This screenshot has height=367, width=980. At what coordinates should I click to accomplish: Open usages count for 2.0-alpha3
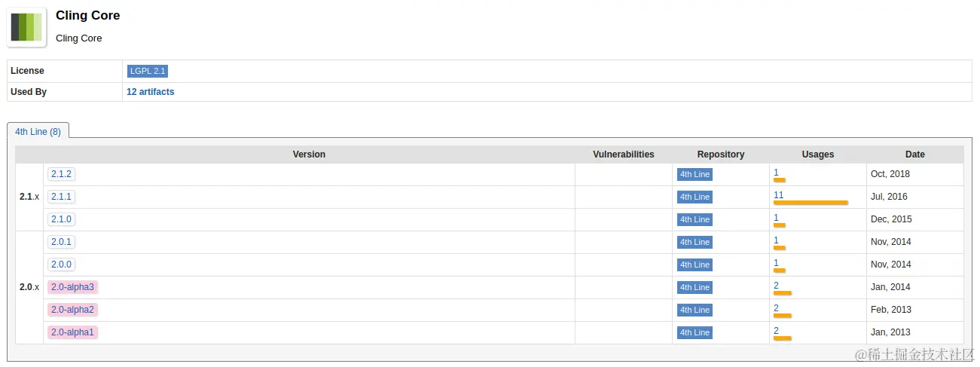776,286
